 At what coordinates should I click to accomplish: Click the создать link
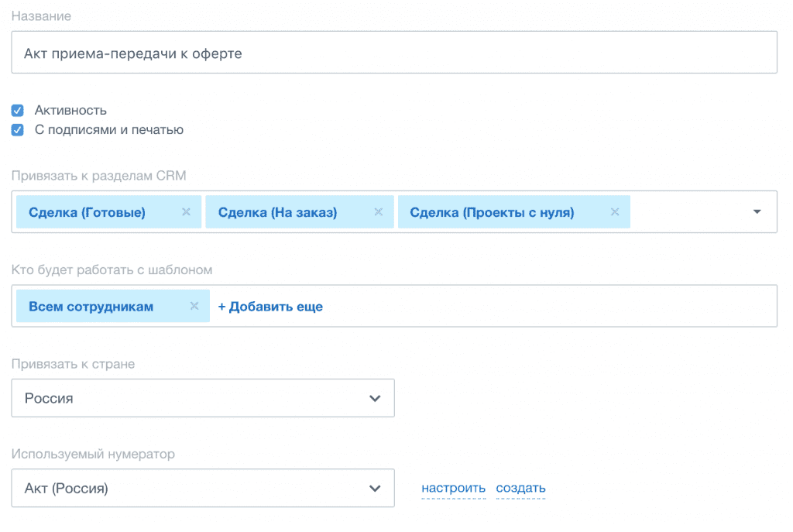(x=520, y=488)
